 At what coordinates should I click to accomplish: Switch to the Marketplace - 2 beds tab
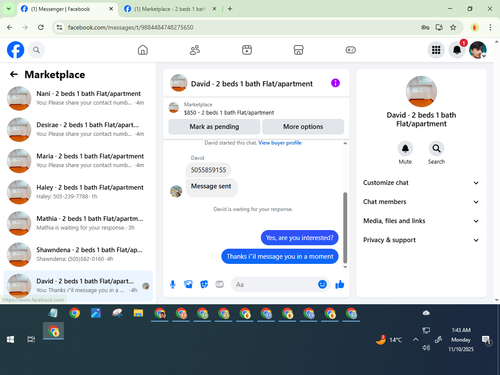click(170, 9)
